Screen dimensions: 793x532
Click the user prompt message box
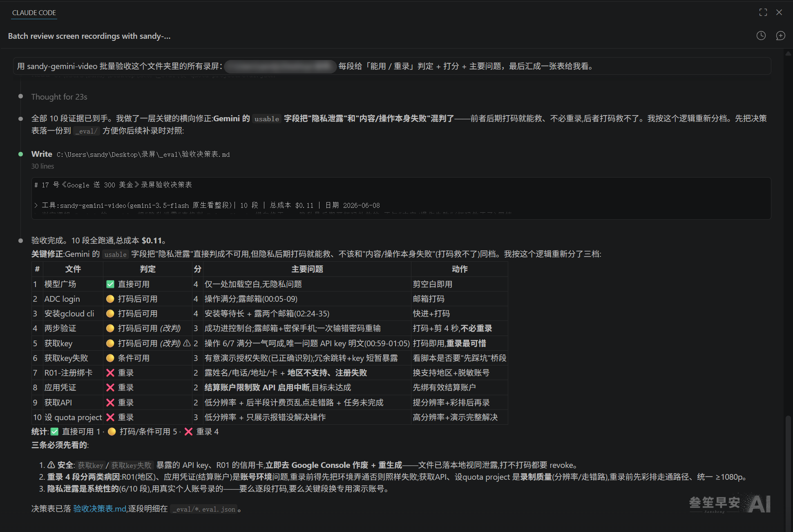(x=392, y=66)
